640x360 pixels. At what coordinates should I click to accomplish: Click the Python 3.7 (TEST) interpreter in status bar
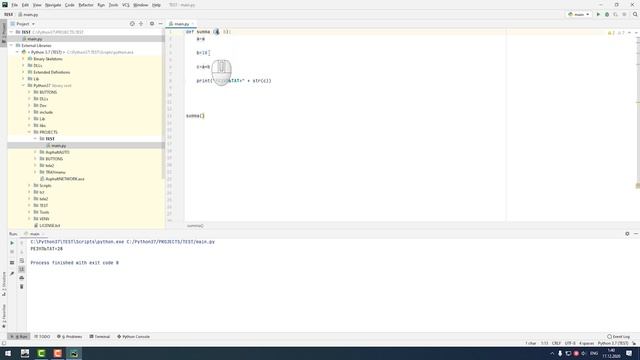click(x=613, y=344)
